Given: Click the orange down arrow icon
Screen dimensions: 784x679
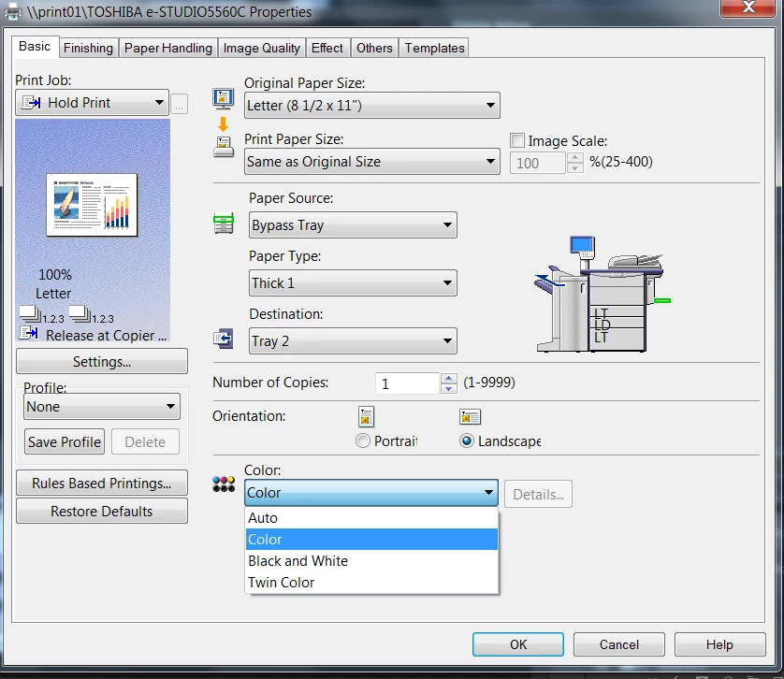Looking at the screenshot, I should click(x=223, y=123).
